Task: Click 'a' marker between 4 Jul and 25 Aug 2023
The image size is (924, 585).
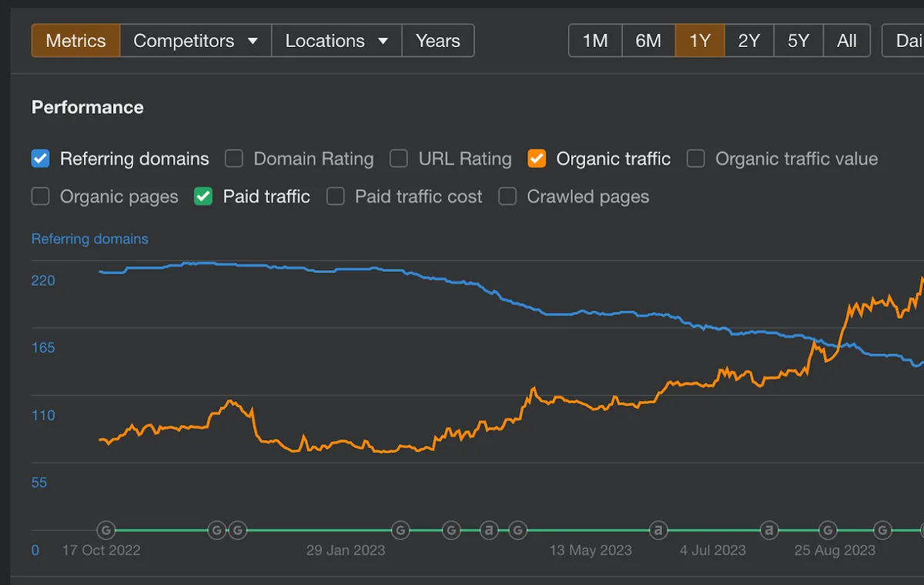Action: (768, 530)
